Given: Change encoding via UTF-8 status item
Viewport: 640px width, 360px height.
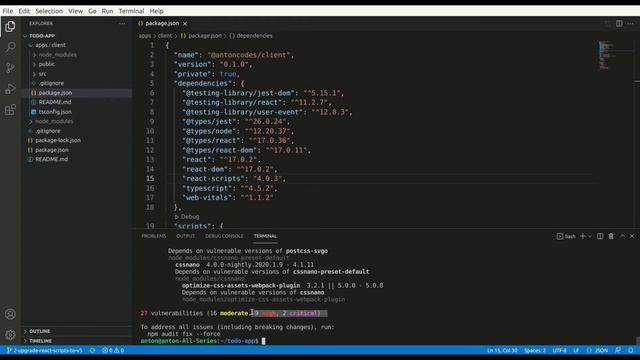Looking at the screenshot, I should (x=559, y=350).
